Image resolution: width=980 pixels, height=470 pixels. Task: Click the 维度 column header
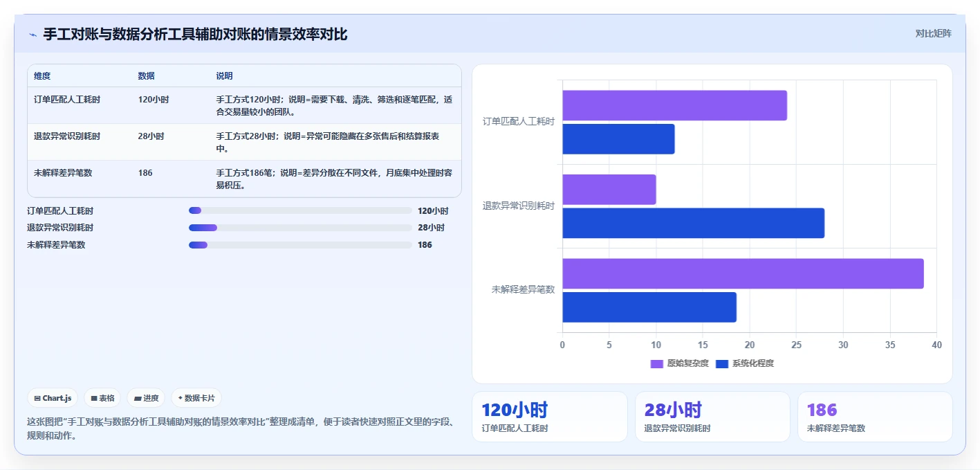42,76
